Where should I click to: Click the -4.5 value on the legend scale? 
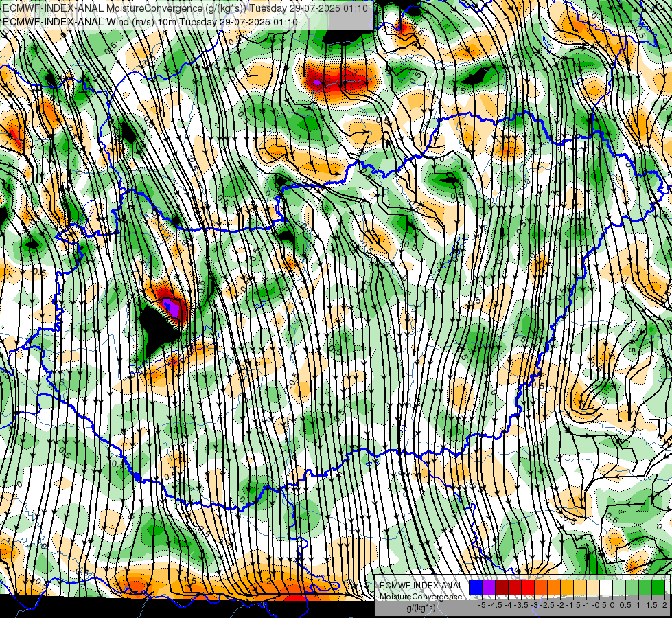495,605
